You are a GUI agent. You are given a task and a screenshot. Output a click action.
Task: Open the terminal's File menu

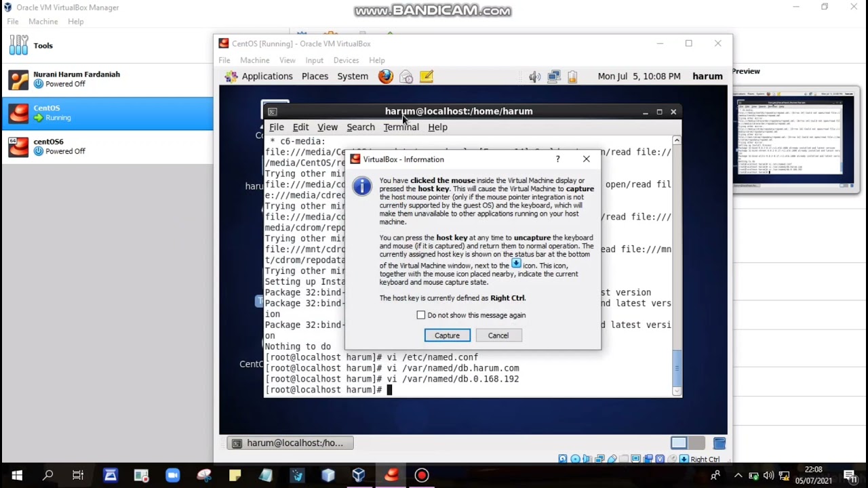(277, 127)
